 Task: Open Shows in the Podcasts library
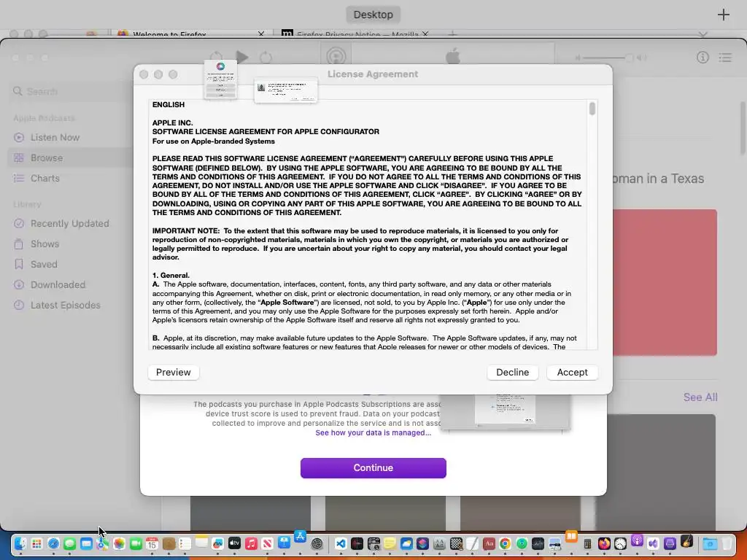click(x=44, y=244)
